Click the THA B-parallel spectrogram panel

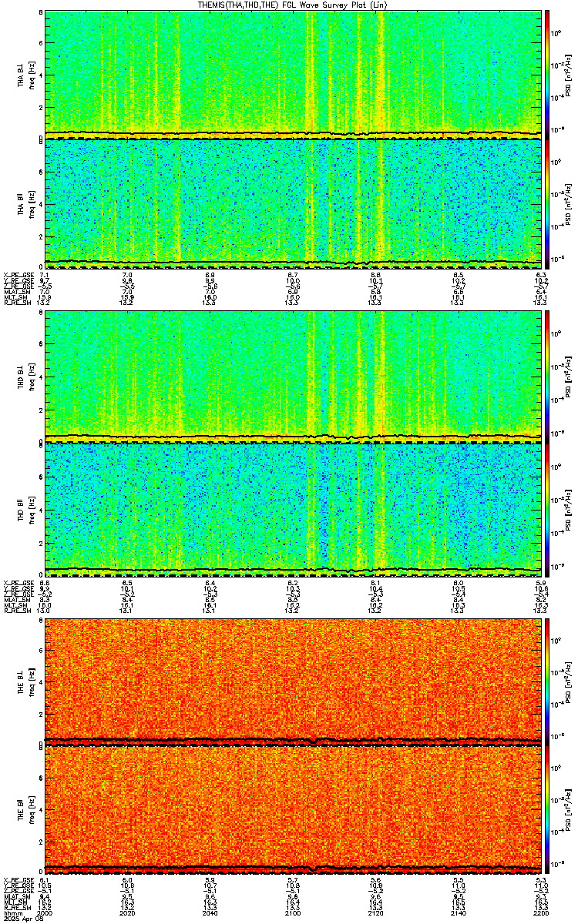click(x=293, y=204)
